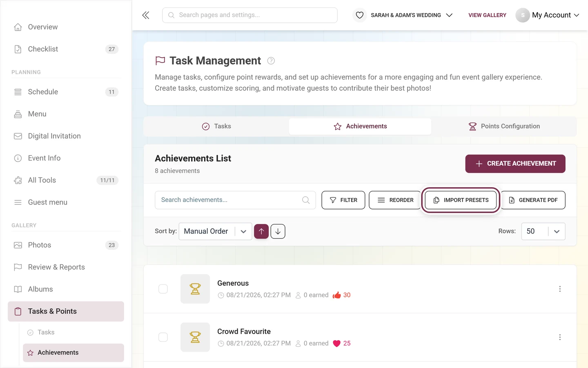Viewport: 588px width, 368px height.
Task: Click the home icon beside Overview
Action: click(x=18, y=27)
